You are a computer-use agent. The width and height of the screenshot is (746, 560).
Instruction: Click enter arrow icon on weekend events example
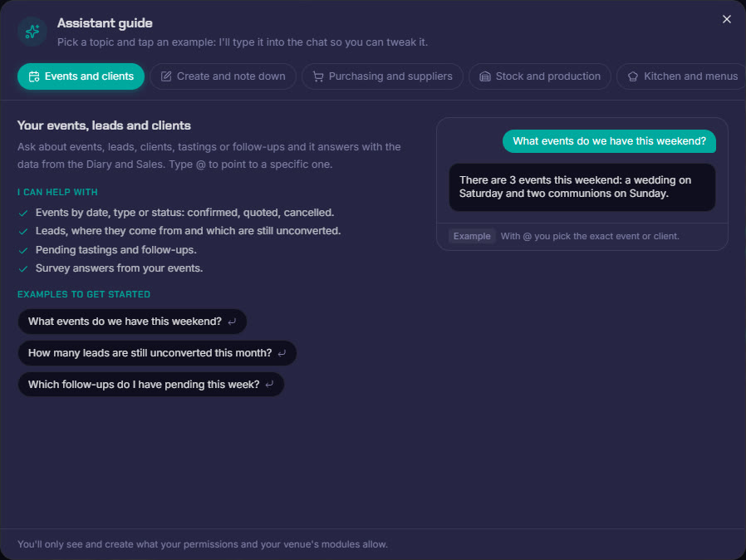(232, 322)
